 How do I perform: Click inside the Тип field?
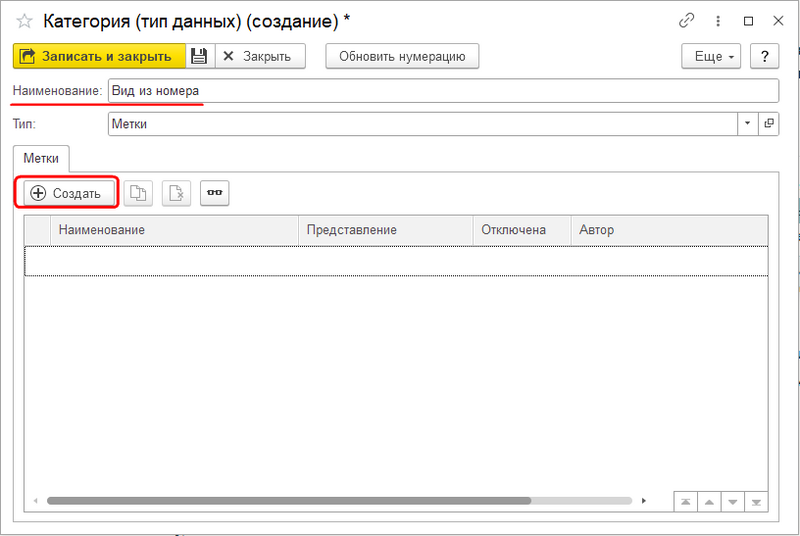click(x=422, y=124)
